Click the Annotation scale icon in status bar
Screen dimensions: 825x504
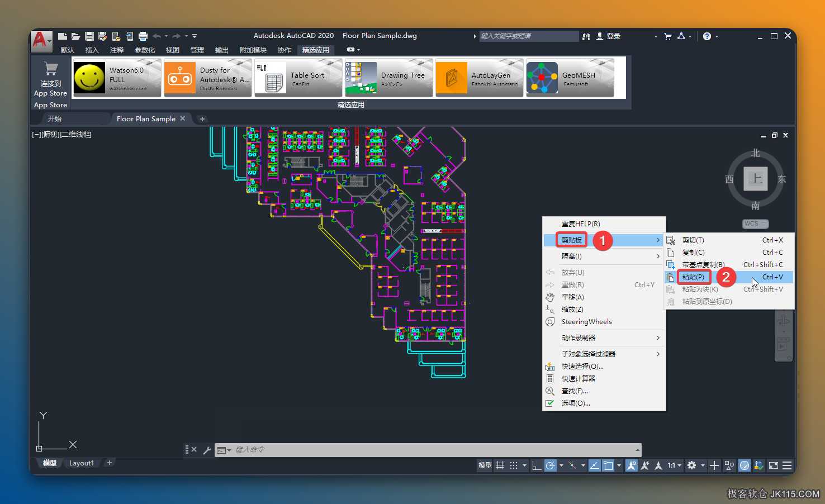coord(658,465)
